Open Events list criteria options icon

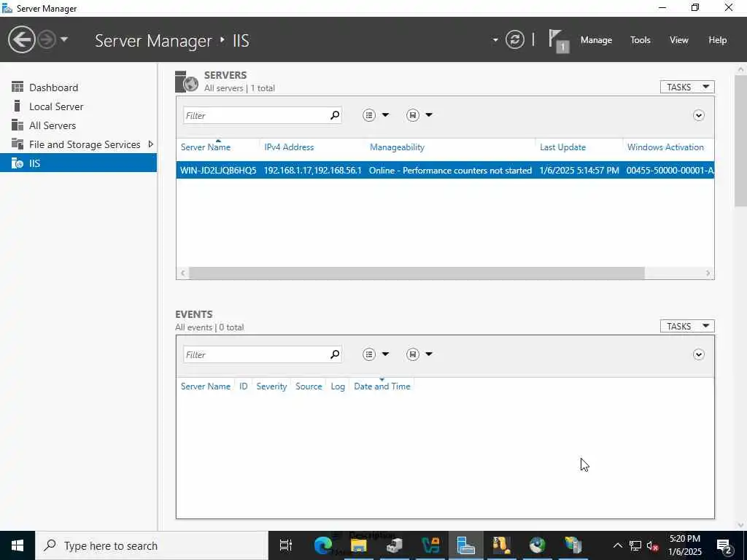tap(369, 354)
